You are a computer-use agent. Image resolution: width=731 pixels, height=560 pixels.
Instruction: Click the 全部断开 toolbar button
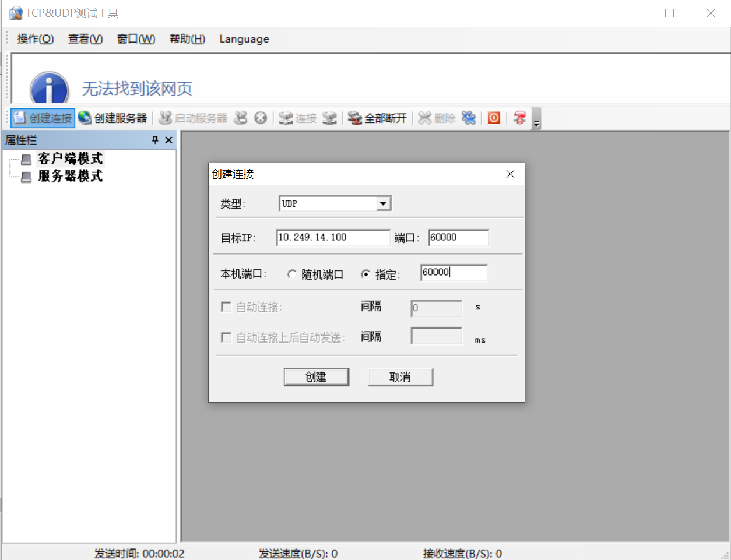pyautogui.click(x=377, y=118)
